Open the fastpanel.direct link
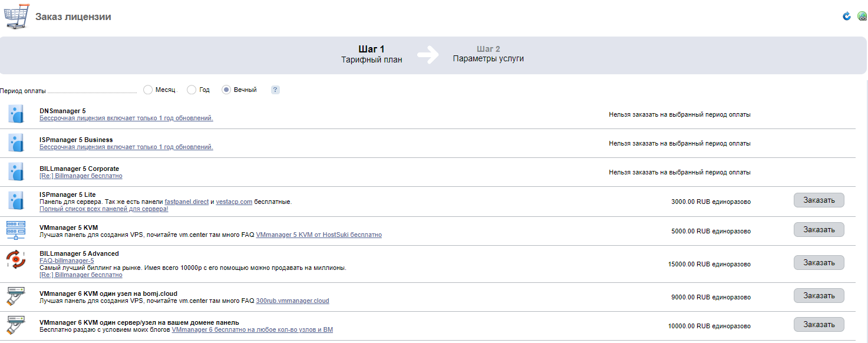This screenshot has height=343, width=868. click(186, 202)
